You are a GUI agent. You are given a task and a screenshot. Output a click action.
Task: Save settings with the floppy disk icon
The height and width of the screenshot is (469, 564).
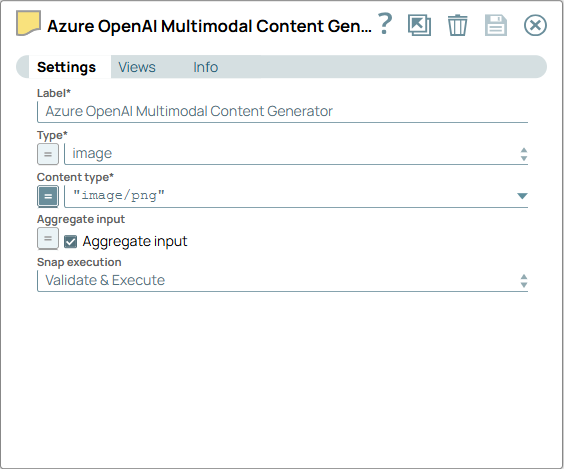click(x=496, y=25)
